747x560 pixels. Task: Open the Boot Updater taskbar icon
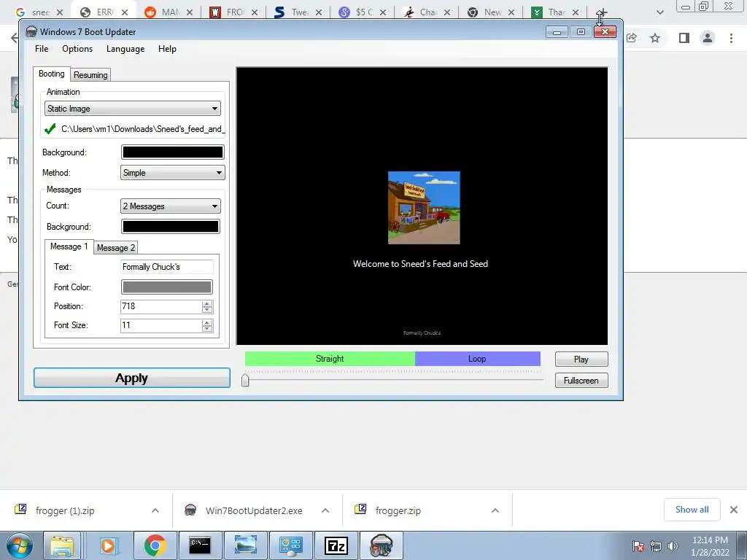[381, 545]
